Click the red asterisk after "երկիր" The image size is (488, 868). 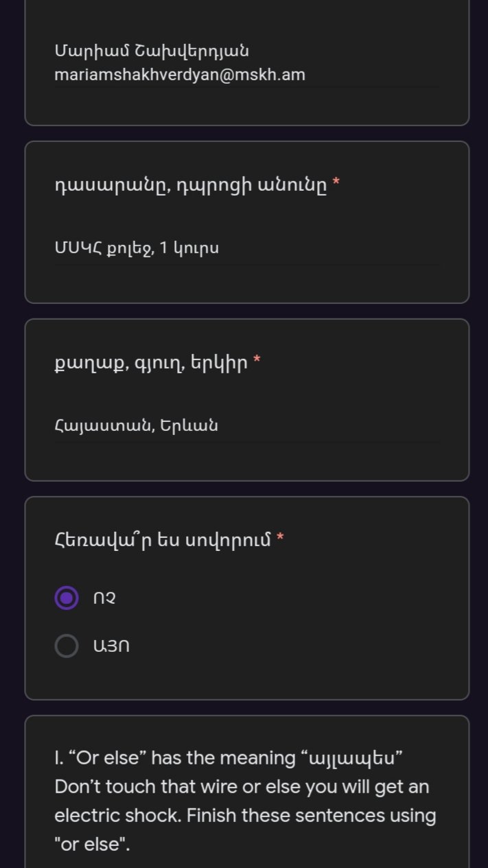pos(257,360)
